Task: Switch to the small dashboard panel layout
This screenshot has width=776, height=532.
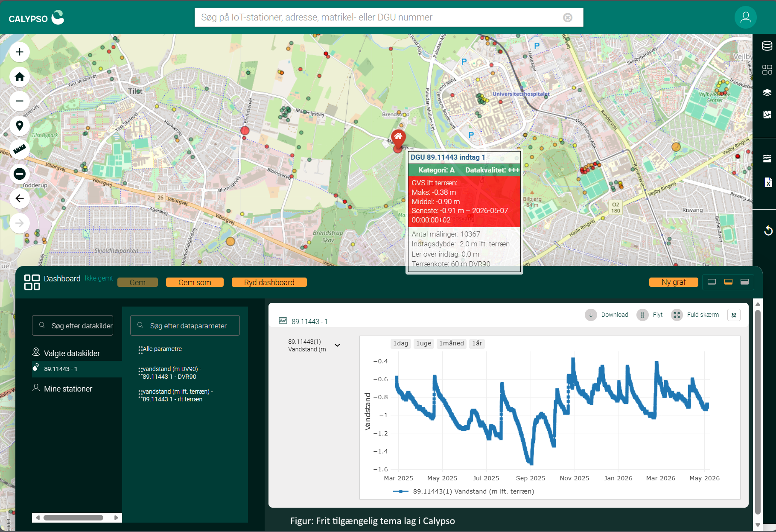Action: click(x=712, y=282)
